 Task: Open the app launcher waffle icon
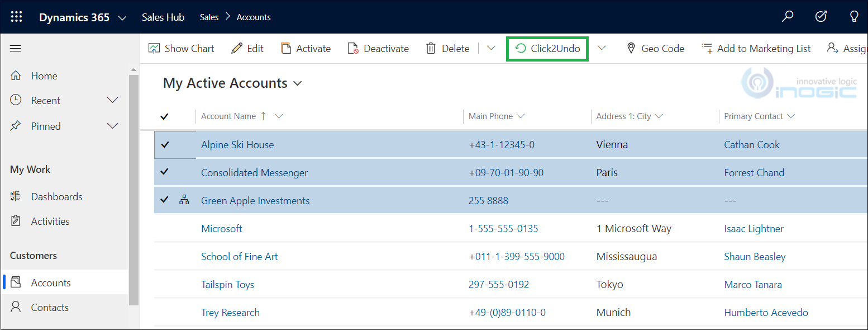coord(17,17)
